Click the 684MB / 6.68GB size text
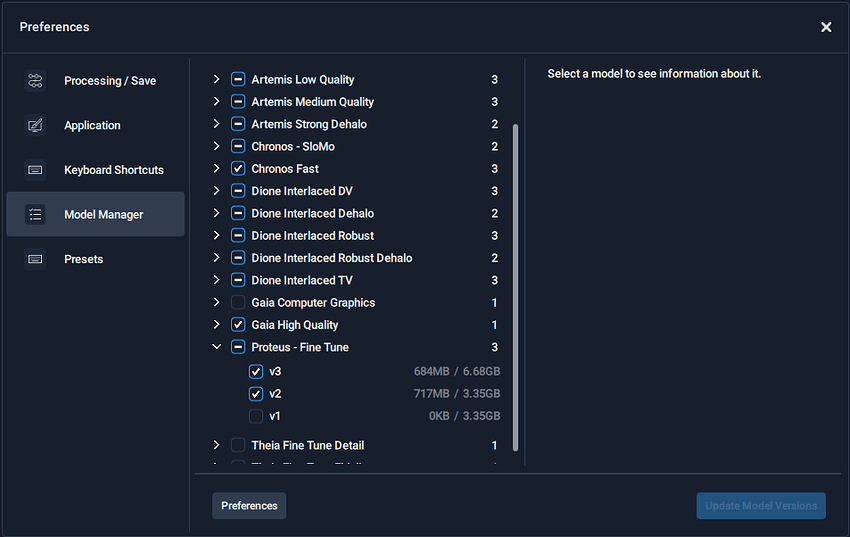 point(456,372)
